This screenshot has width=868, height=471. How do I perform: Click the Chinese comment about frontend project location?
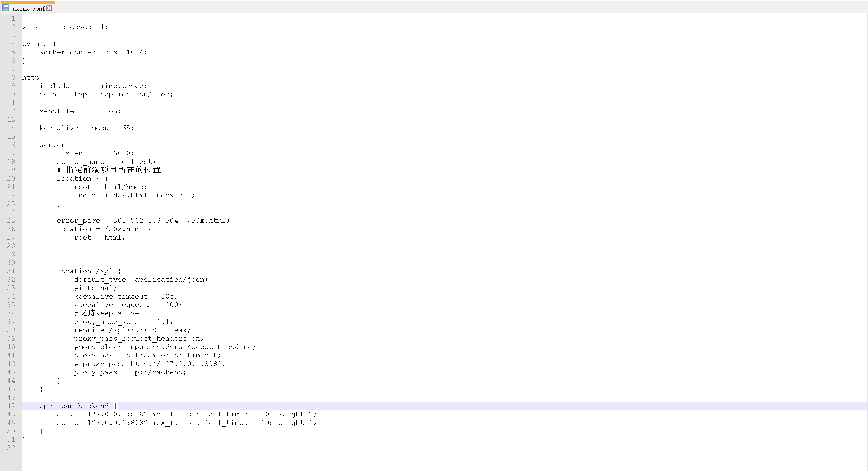coord(113,170)
